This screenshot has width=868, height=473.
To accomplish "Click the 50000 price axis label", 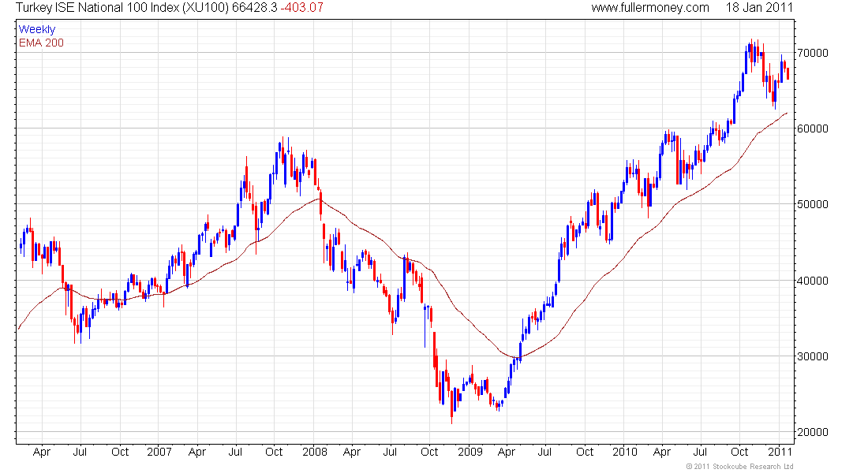I will pyautogui.click(x=813, y=205).
